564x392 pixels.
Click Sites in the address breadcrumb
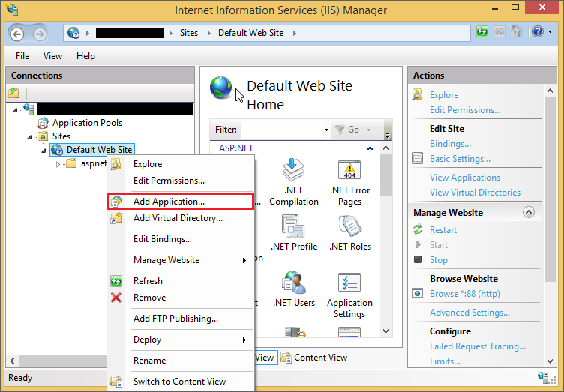[x=189, y=33]
